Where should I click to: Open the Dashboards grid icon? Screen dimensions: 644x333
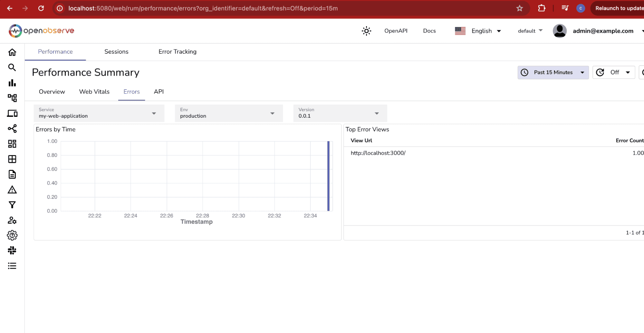[12, 144]
